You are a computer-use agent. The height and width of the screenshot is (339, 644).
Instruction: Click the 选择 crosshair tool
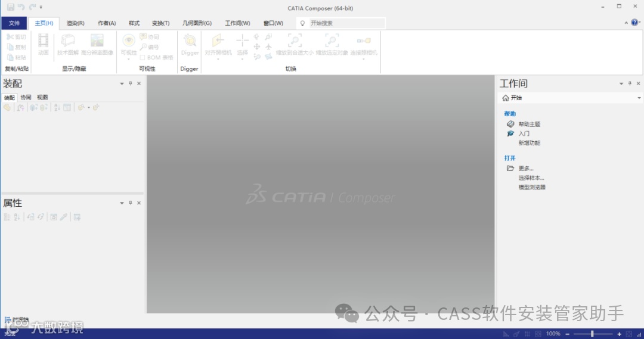(x=242, y=41)
